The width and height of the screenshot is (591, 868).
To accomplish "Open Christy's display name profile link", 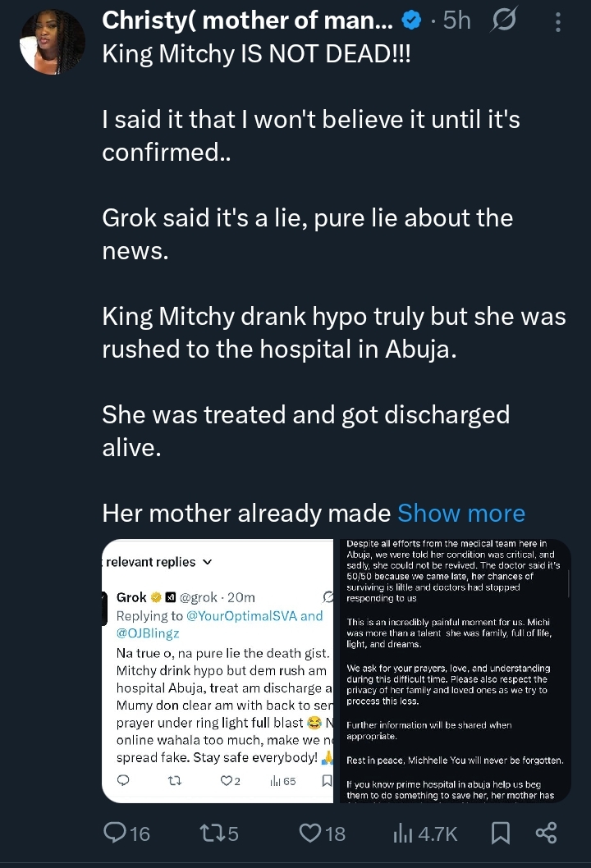I will pos(246,21).
